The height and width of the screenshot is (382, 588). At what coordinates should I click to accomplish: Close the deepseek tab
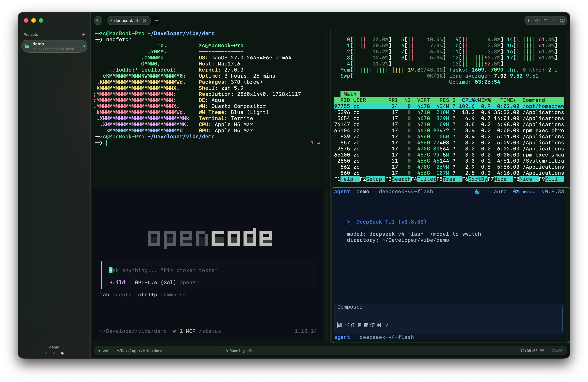pos(145,20)
